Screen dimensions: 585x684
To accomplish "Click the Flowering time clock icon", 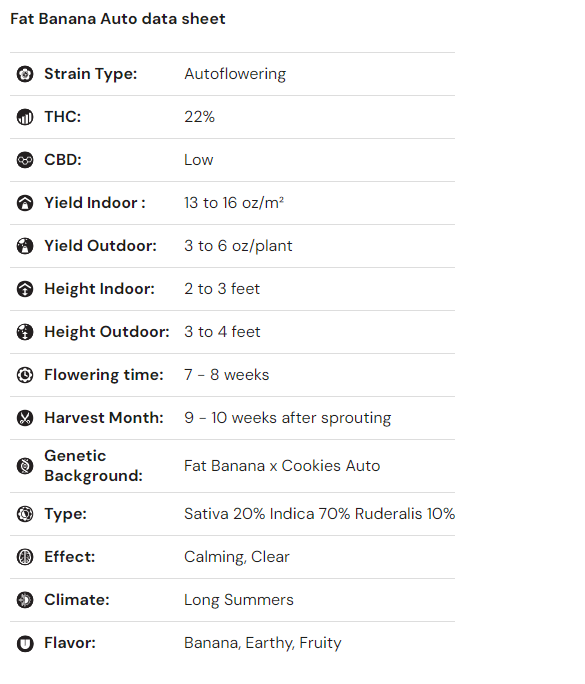I will (25, 375).
